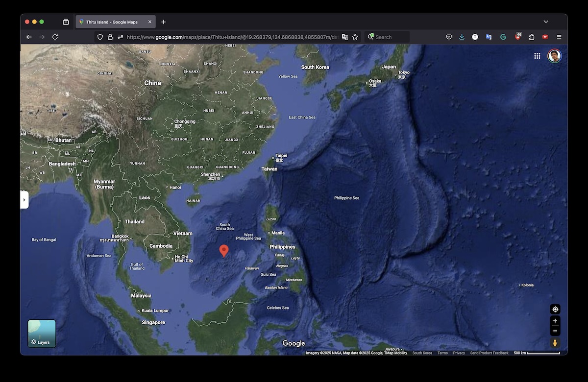Viewport: 588px width, 382px height.
Task: Click the Kolonia label on the map
Action: coord(527,285)
